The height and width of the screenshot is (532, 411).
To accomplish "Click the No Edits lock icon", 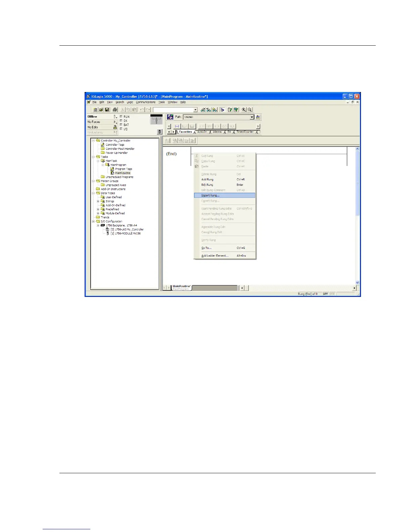I will pyautogui.click(x=115, y=127).
